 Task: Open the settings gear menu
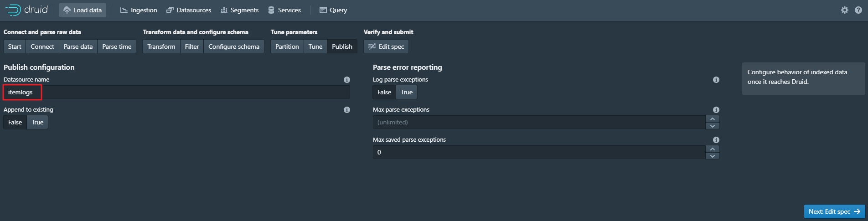pos(845,10)
